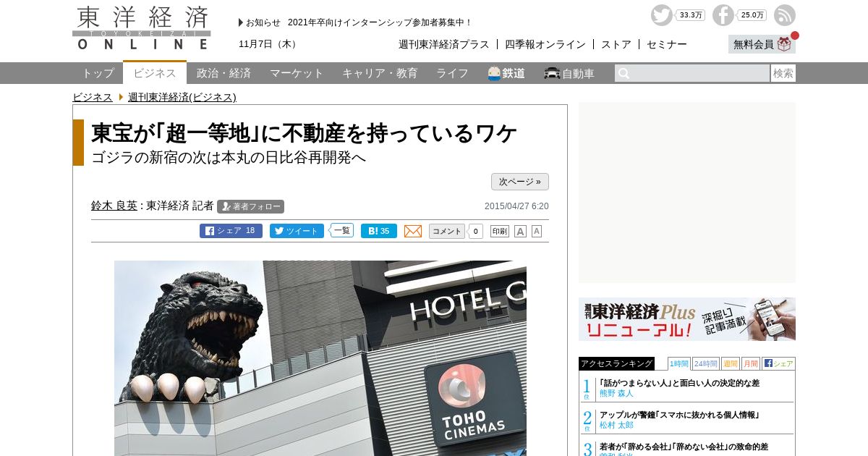The height and width of the screenshot is (456, 868).
Task: Click the Godzilla Toho Cinemas article photo
Action: [320, 358]
